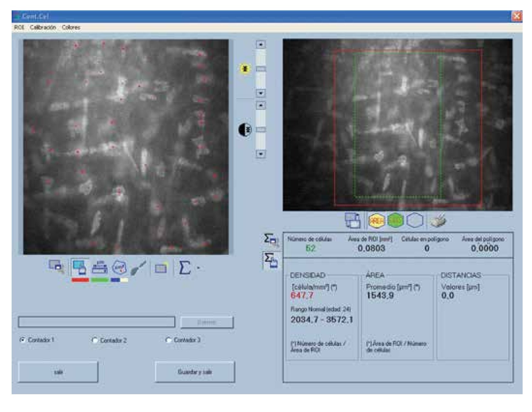Image resolution: width=532 pixels, height=412 pixels.
Task: Select the Contador 2 radio button
Action: coord(95,340)
